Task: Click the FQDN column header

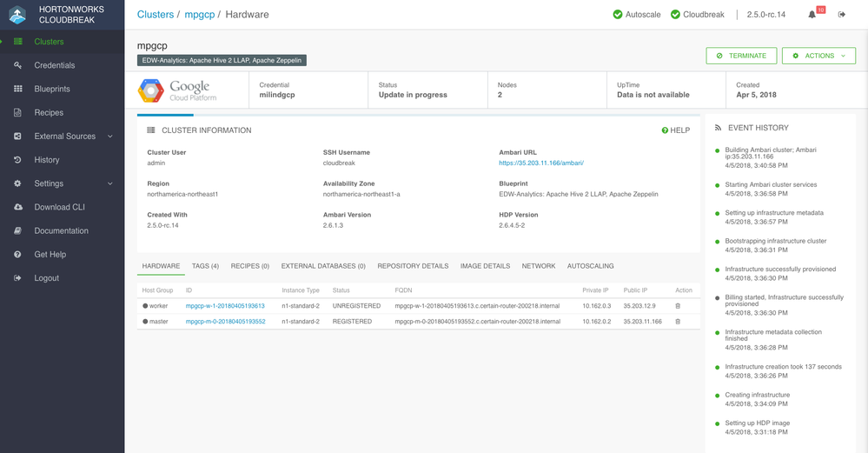Action: (x=403, y=290)
